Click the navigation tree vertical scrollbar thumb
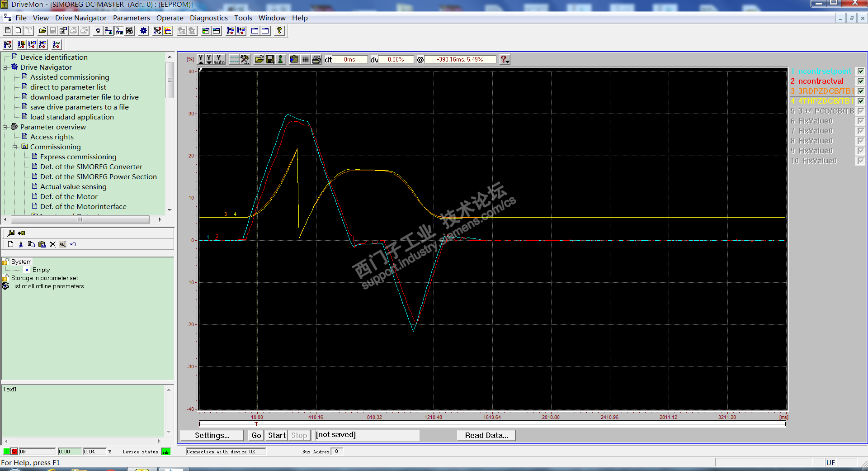This screenshot has width=868, height=471. point(170,80)
